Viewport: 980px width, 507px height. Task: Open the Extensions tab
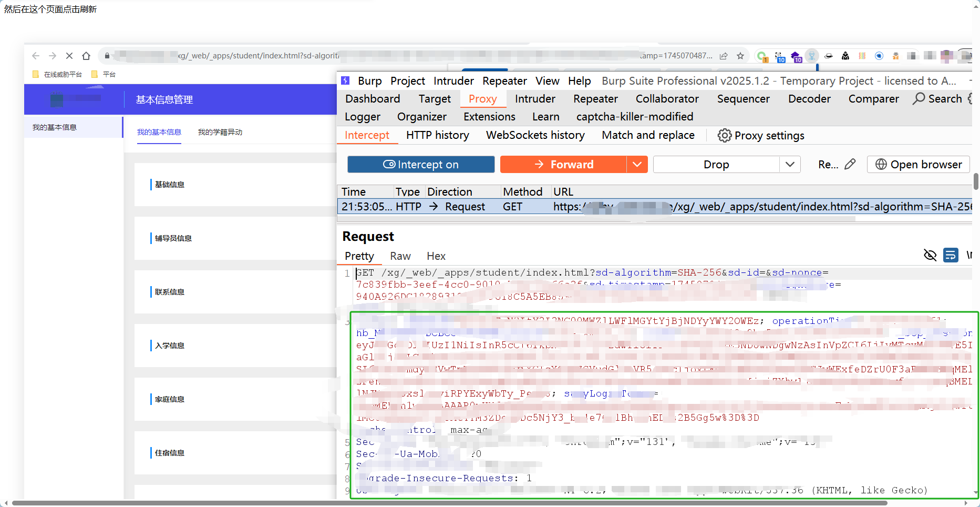(489, 117)
